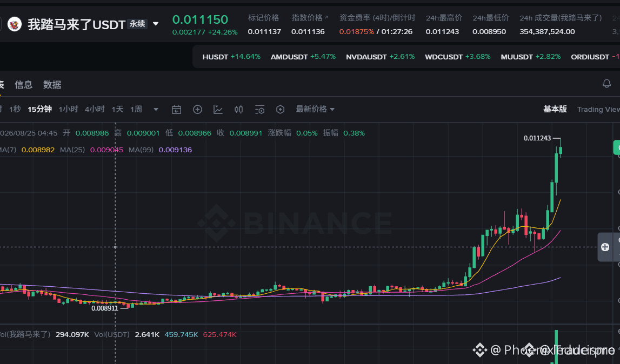Click the funding rate 0.01875%
620x364 pixels.
(x=356, y=32)
